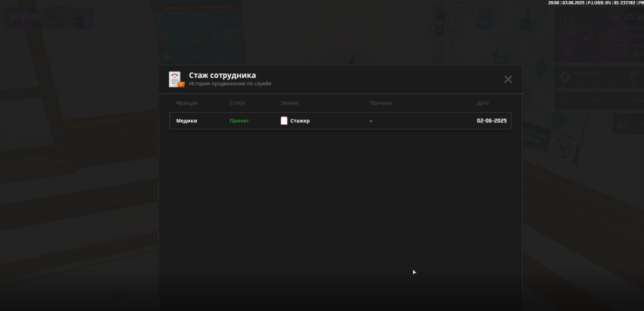Click the Стажер rank text

[x=300, y=121]
